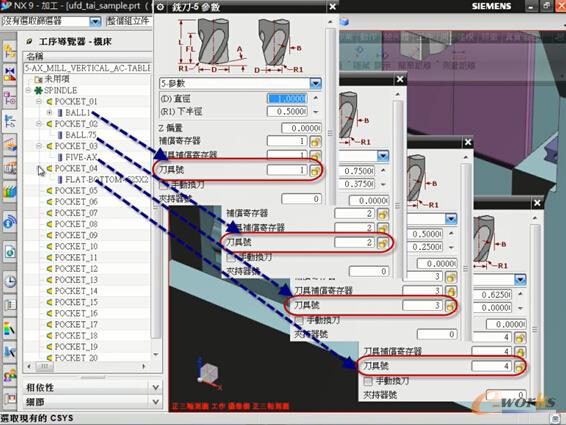Click 刀具號 field showing 2
Viewport: 566px width, 425px height.
pyautogui.click(x=354, y=243)
